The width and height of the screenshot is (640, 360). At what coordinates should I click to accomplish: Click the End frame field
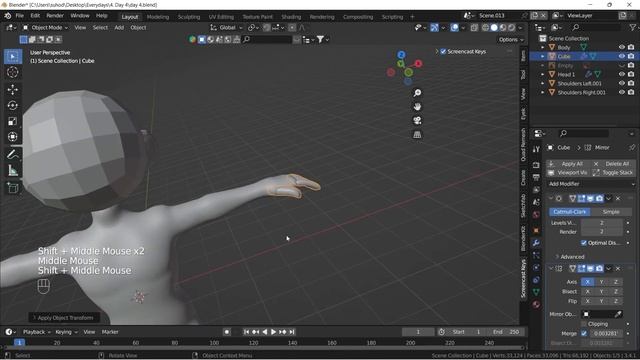point(506,332)
